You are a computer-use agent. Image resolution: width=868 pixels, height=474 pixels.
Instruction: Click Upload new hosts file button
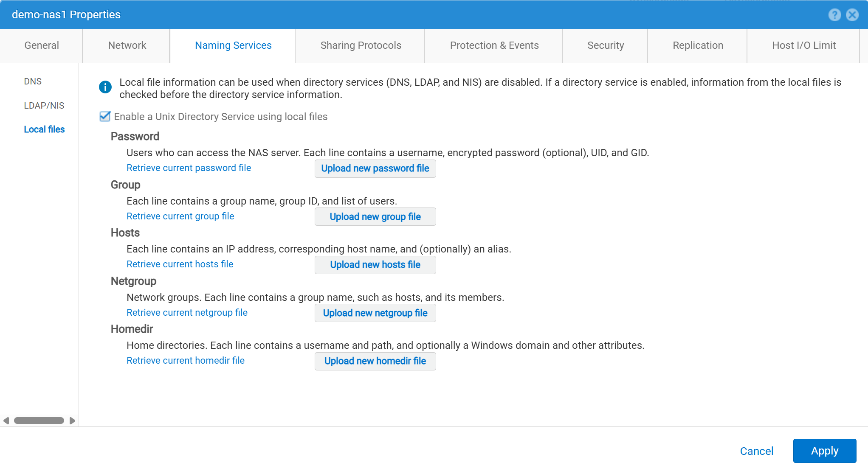click(x=375, y=265)
